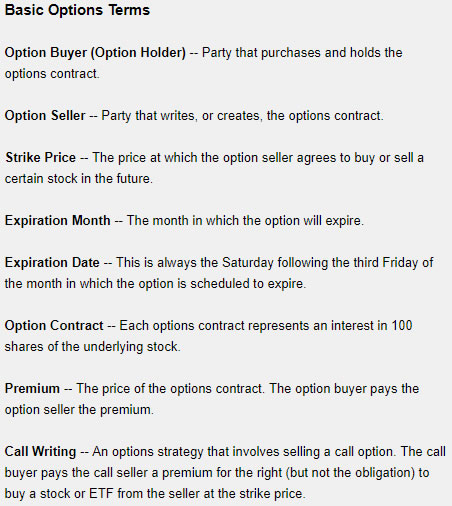Screen dimensions: 452x506
Task: Click 'The month in which the option will expire.'
Action: pyautogui.click(x=245, y=221)
